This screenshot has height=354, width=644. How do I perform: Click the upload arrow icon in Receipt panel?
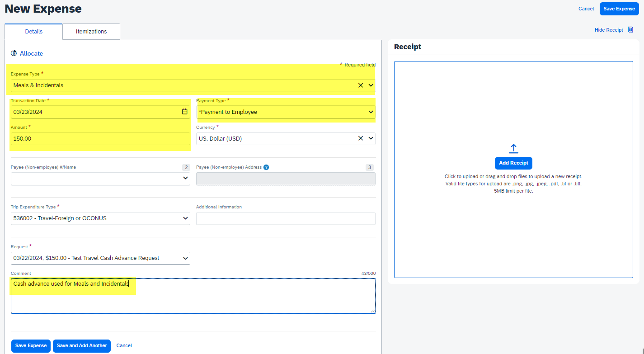pos(513,149)
